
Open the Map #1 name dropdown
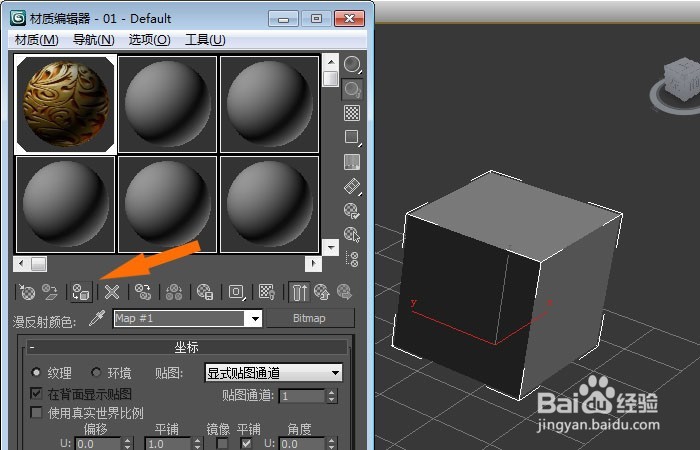point(255,318)
